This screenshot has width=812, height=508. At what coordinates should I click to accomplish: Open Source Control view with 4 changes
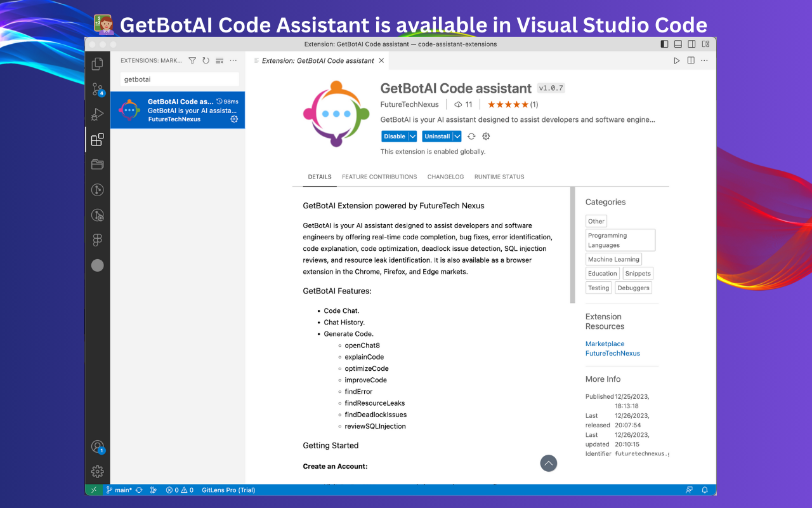(97, 89)
